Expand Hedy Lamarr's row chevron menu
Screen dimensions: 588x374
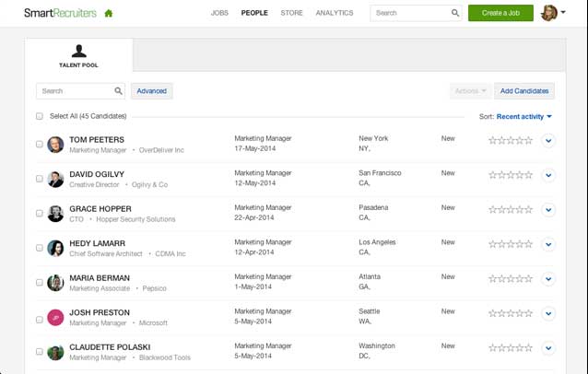[548, 244]
